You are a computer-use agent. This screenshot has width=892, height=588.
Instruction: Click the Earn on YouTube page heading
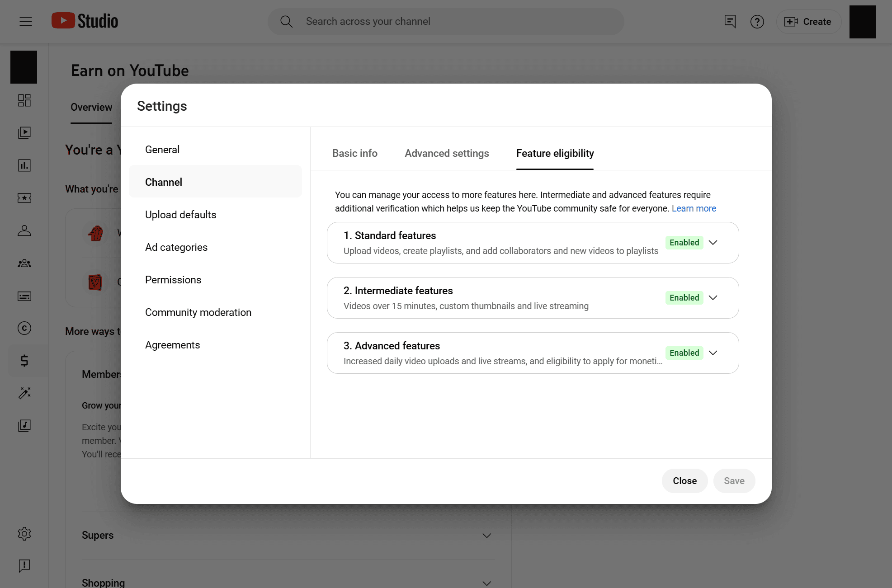[130, 71]
